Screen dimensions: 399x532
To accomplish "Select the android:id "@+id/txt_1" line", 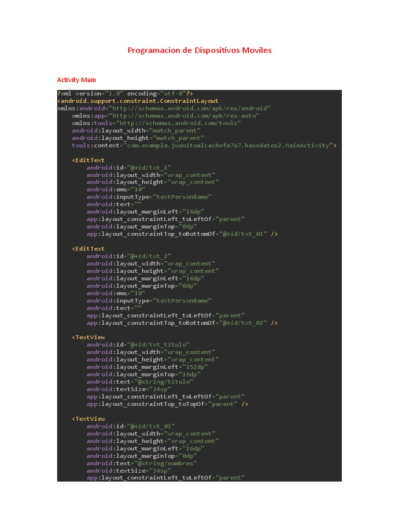I will tap(129, 167).
